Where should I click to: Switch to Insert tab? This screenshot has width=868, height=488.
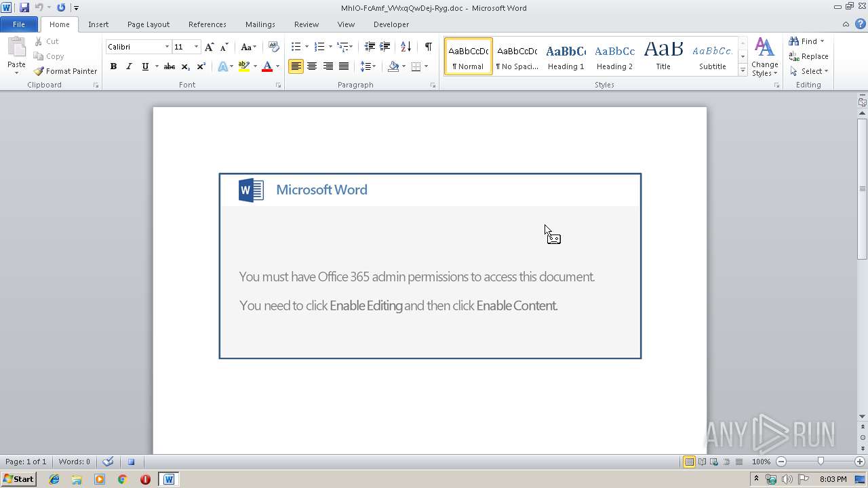click(x=98, y=24)
